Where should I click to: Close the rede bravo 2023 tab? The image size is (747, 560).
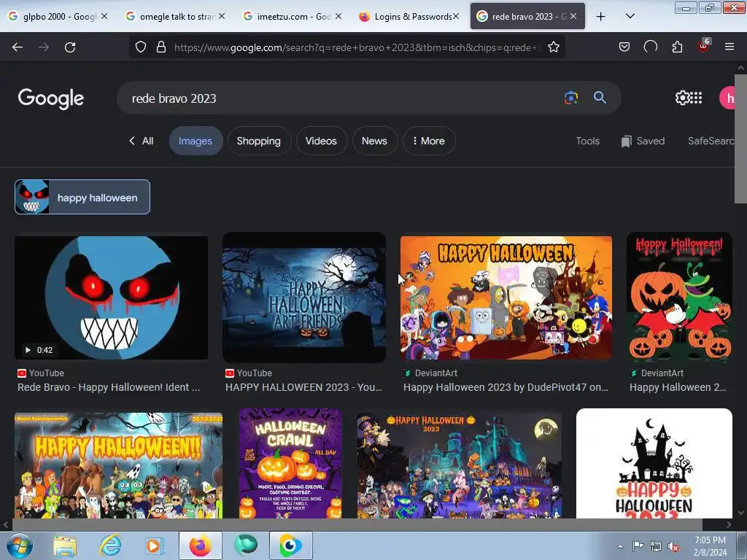[573, 16]
